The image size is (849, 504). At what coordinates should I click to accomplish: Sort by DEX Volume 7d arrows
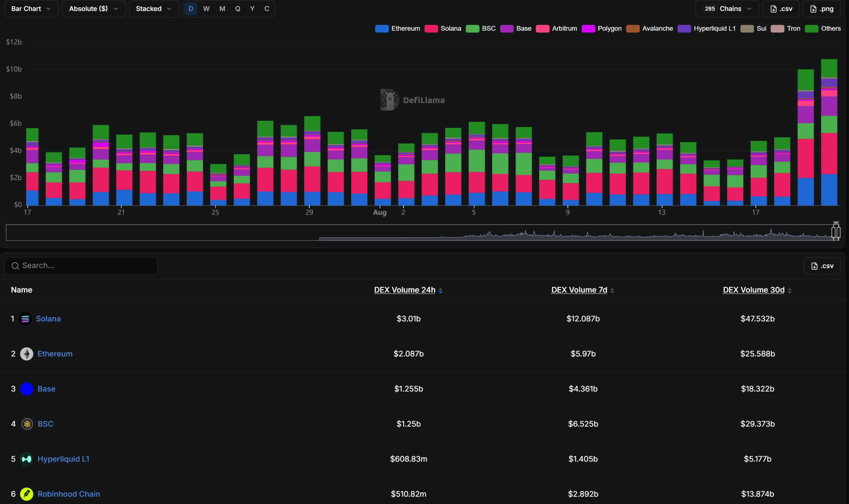pyautogui.click(x=612, y=291)
